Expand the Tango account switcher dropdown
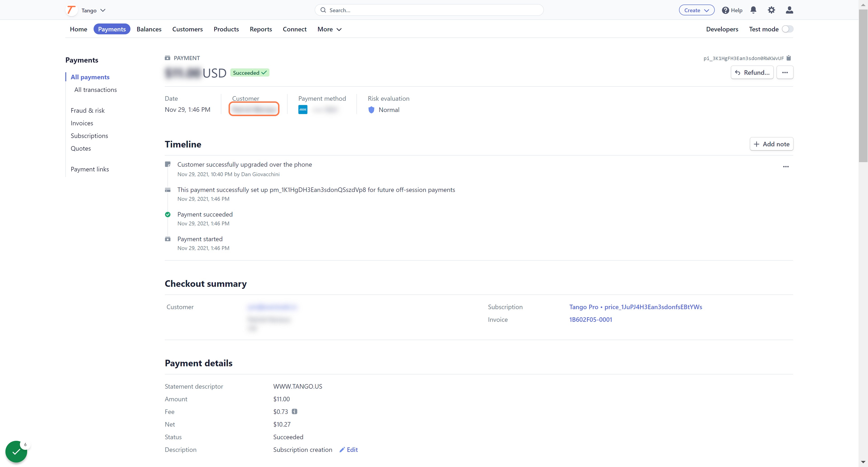 [93, 10]
